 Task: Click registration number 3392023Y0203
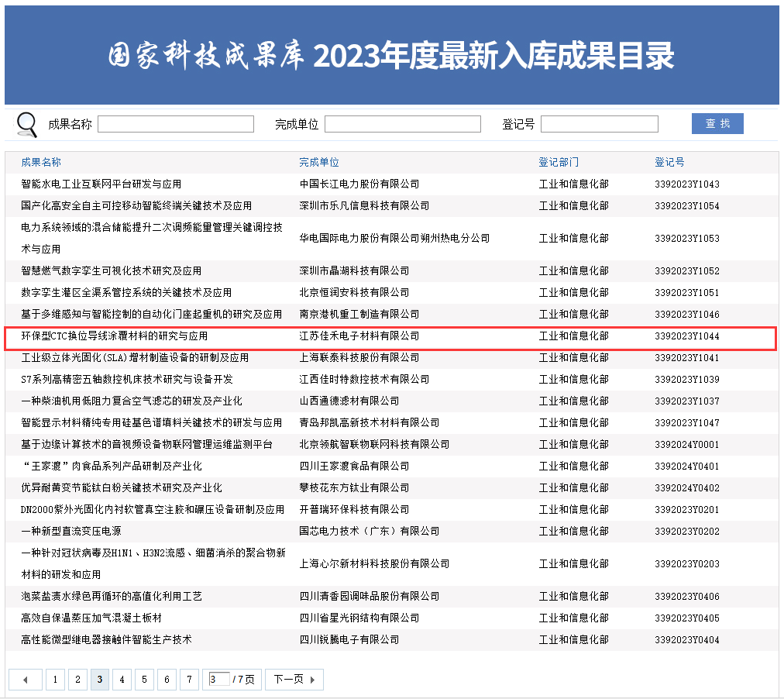[687, 563]
